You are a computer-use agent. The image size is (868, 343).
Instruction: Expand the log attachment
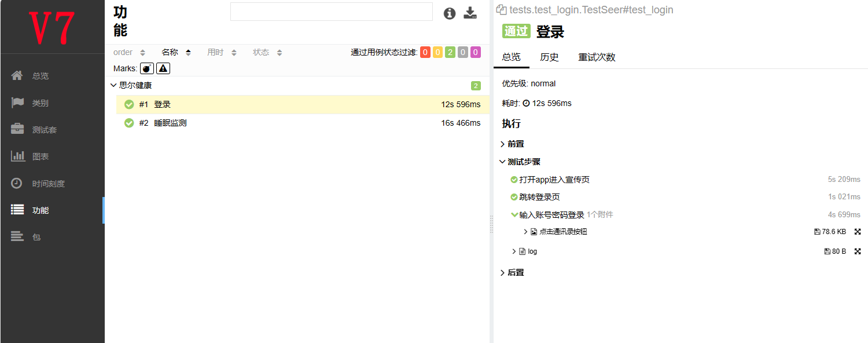[x=514, y=251]
